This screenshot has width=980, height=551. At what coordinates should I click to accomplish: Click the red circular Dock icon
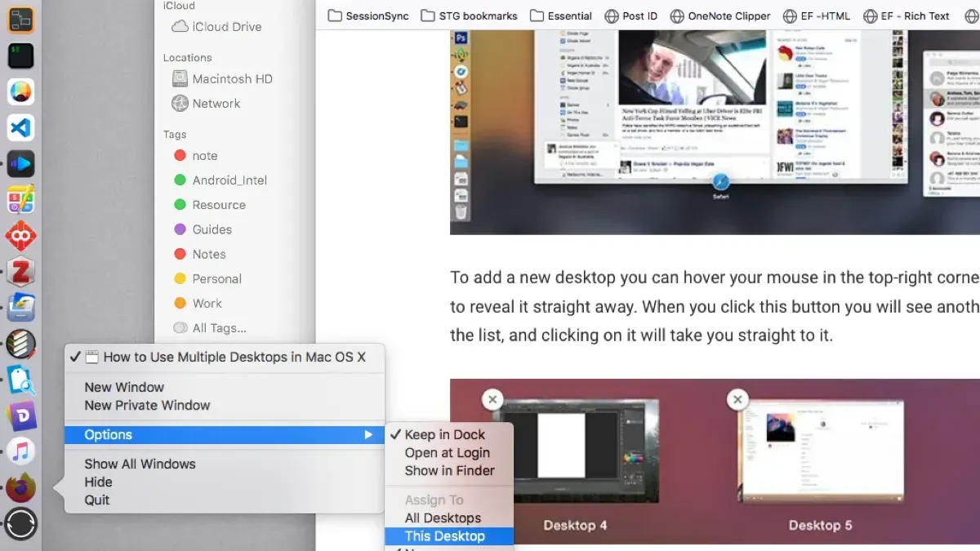click(20, 236)
